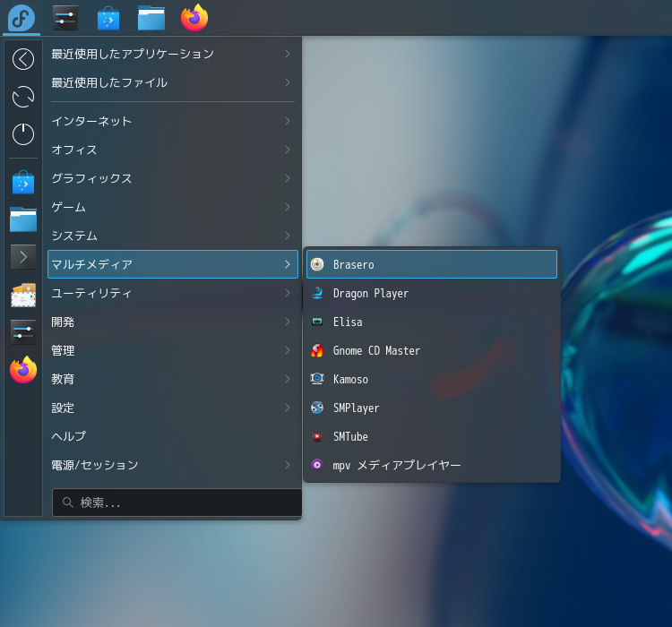Launch Firefox from the menu sidebar

click(x=23, y=370)
